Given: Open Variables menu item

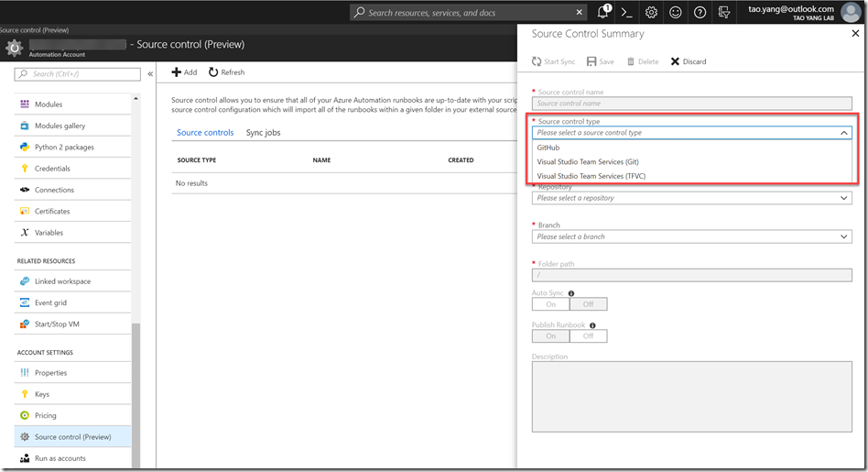Looking at the screenshot, I should 72,233.
